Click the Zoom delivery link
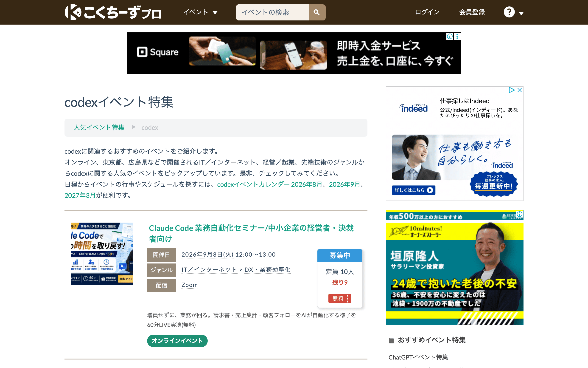The width and height of the screenshot is (588, 368). (x=189, y=285)
